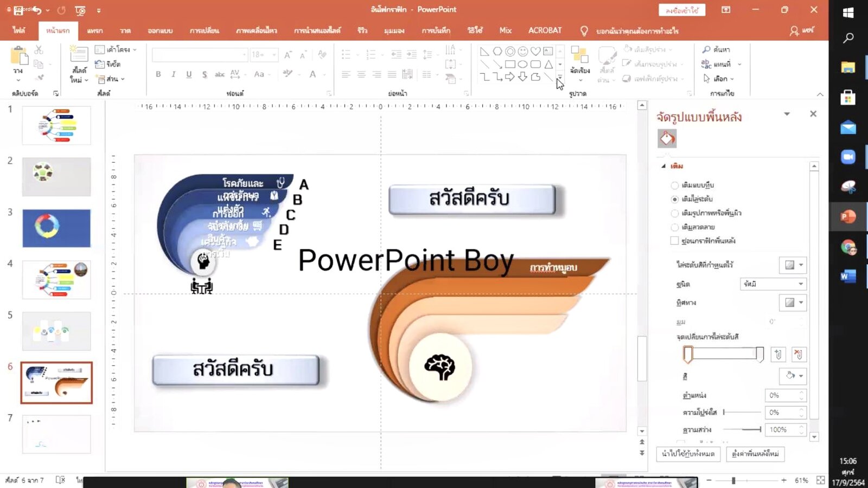
Task: Select the pattern fill radio option
Action: [675, 227]
